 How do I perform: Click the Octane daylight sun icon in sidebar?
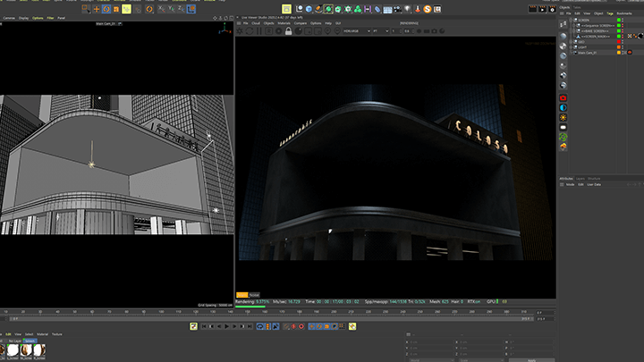[x=563, y=117]
